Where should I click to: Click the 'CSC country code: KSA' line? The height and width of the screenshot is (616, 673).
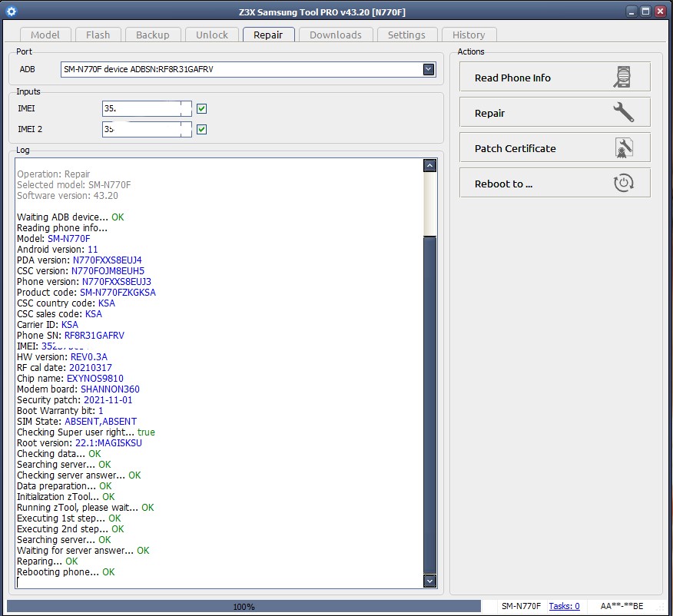pyautogui.click(x=65, y=303)
